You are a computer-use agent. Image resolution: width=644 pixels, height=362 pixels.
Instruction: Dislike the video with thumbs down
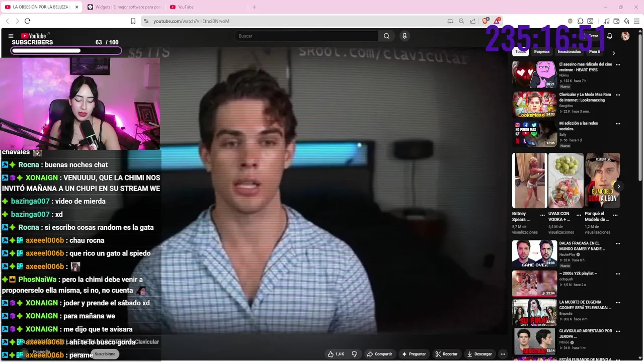[354, 354]
